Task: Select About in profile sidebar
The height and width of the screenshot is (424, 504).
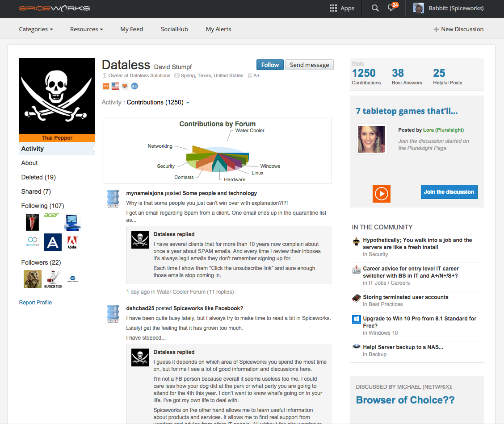Action: [29, 163]
